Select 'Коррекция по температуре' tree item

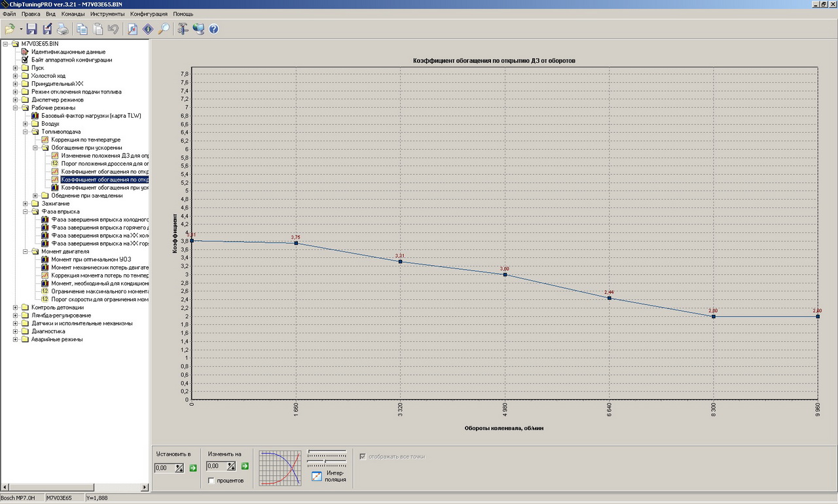pyautogui.click(x=86, y=139)
